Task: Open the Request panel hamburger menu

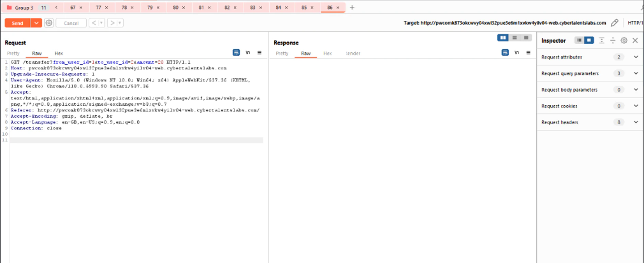Action: (260, 53)
